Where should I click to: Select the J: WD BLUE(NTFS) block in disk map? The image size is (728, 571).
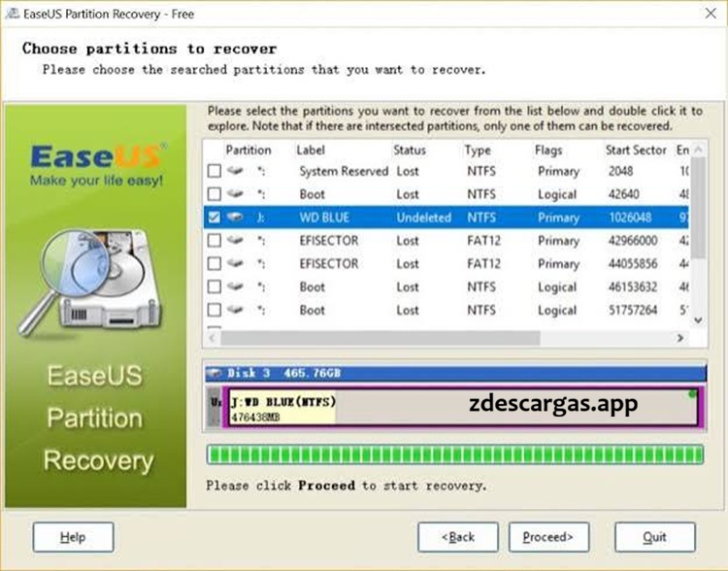463,407
